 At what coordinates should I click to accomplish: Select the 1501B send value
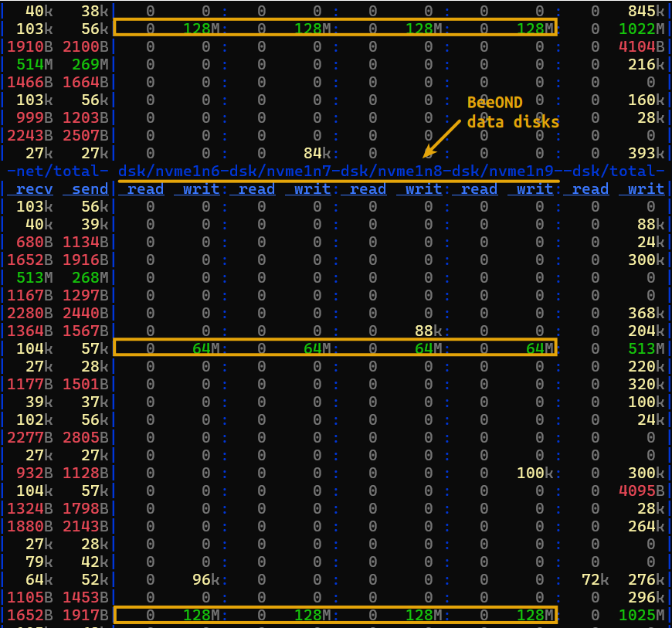click(86, 385)
